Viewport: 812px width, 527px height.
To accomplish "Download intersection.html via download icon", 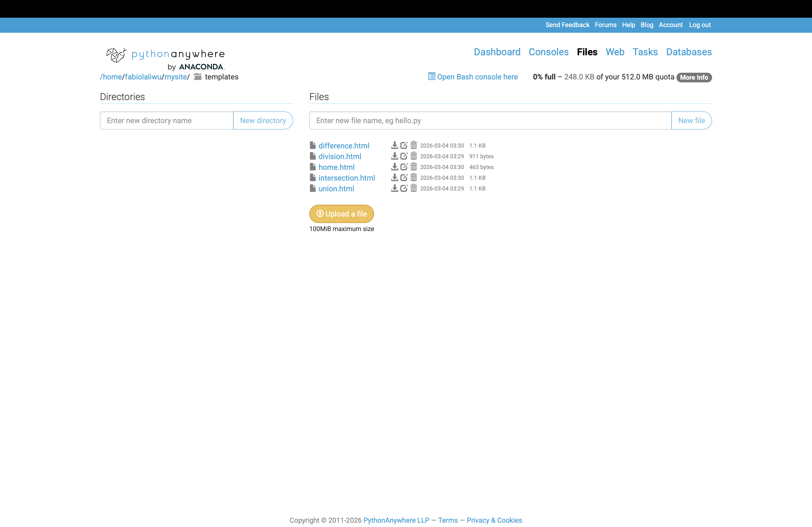I will click(x=394, y=178).
